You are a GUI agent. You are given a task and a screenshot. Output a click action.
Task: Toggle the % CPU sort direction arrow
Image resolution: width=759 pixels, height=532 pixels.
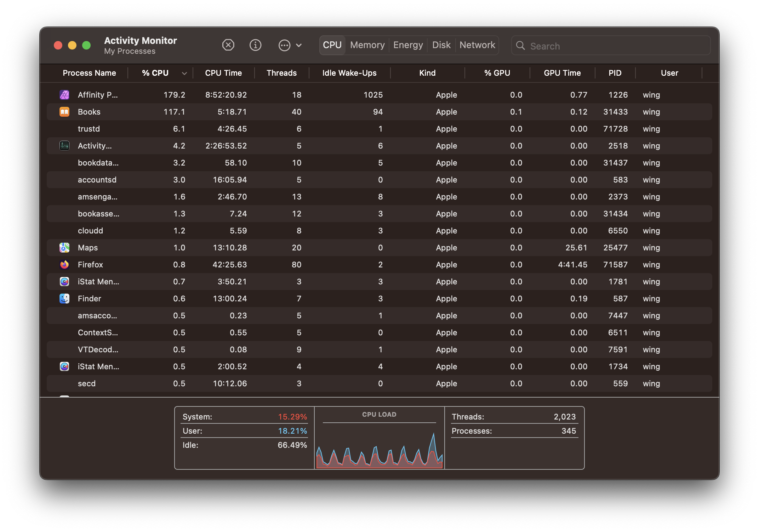pos(184,74)
